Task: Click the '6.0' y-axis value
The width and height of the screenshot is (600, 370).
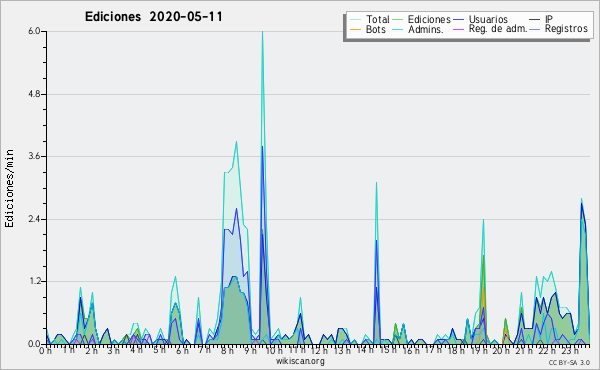Action: click(34, 31)
